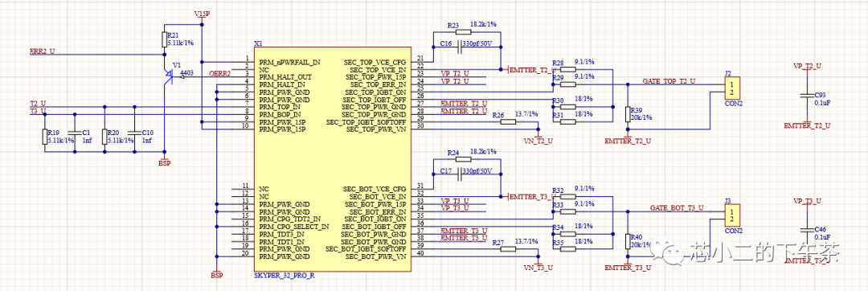Select the GATE_TOP_T2_U net label

click(669, 81)
